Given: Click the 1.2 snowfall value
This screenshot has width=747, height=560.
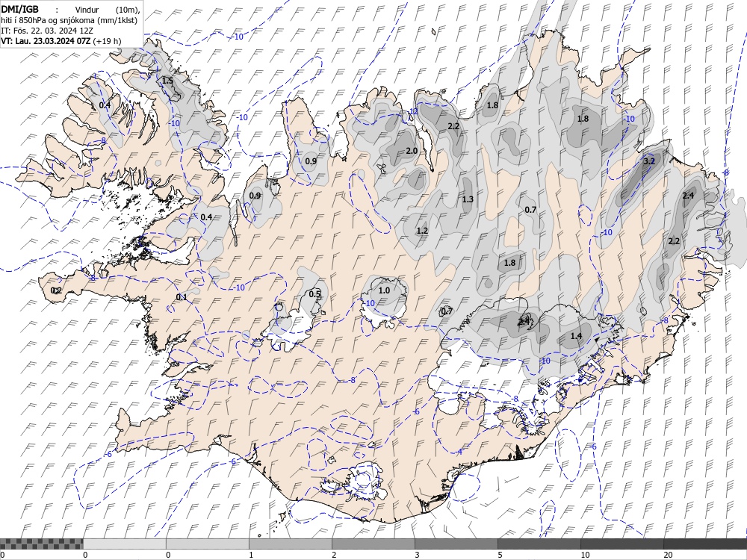Looking at the screenshot, I should click(422, 231).
